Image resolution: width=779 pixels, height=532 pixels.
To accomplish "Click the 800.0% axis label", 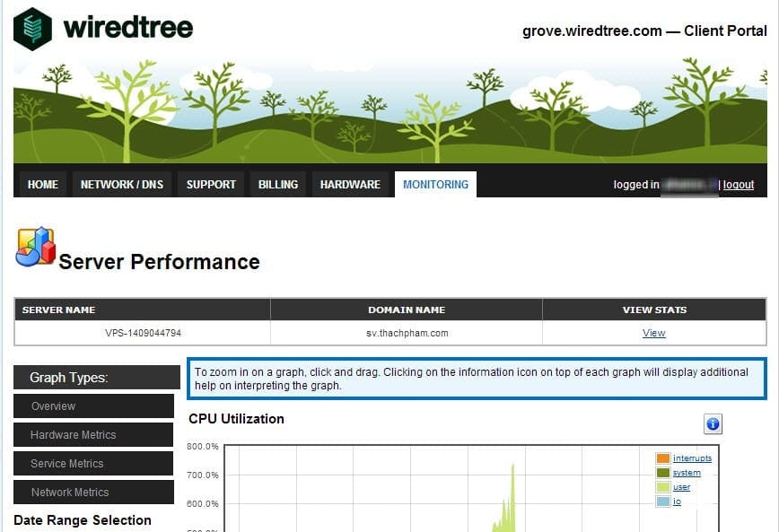I will click(x=203, y=446).
